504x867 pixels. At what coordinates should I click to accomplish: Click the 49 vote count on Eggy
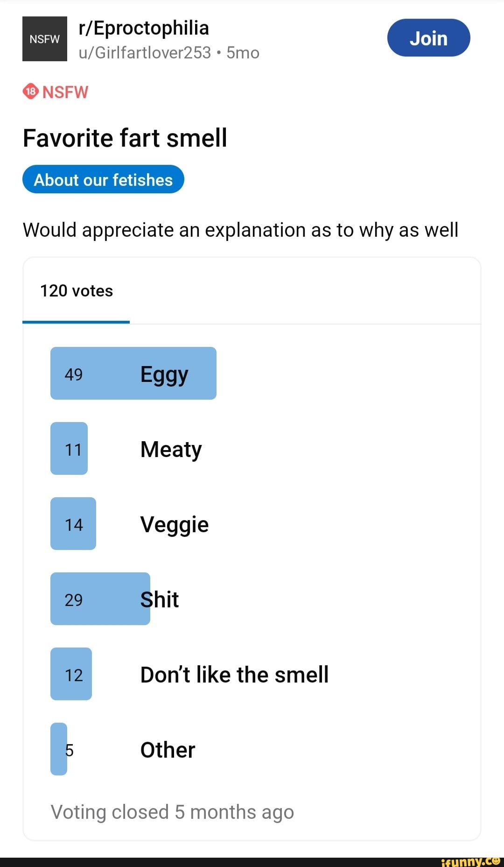click(x=74, y=374)
